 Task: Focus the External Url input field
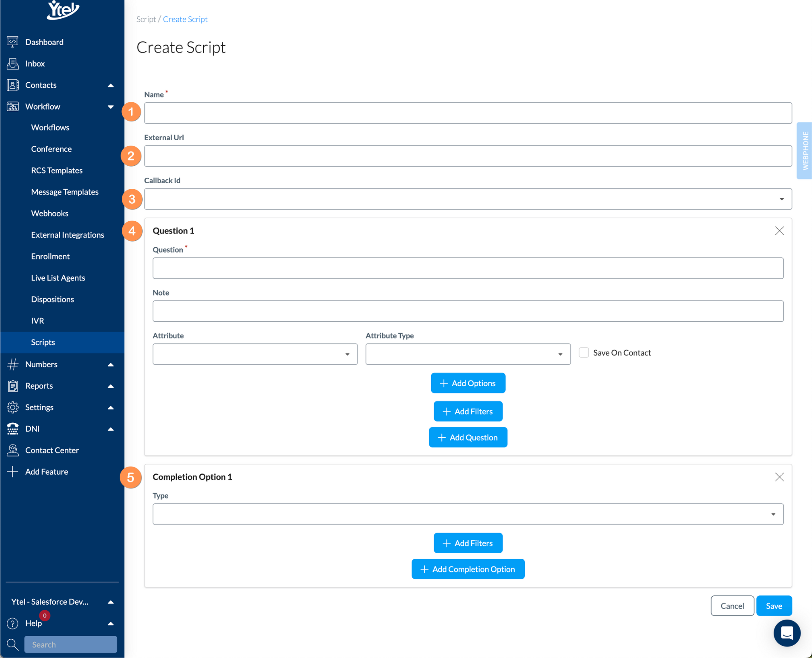coord(468,156)
